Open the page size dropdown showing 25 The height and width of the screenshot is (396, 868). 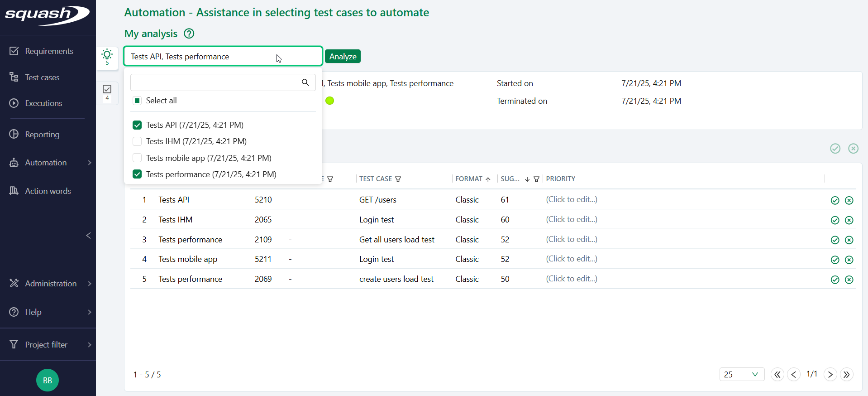pyautogui.click(x=741, y=374)
